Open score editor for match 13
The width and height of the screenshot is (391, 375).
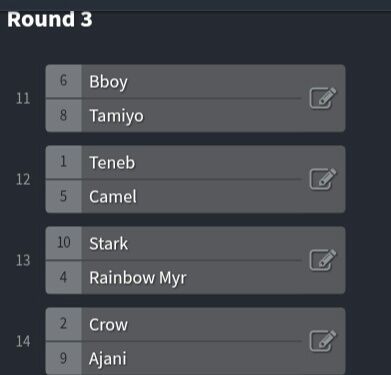(323, 260)
